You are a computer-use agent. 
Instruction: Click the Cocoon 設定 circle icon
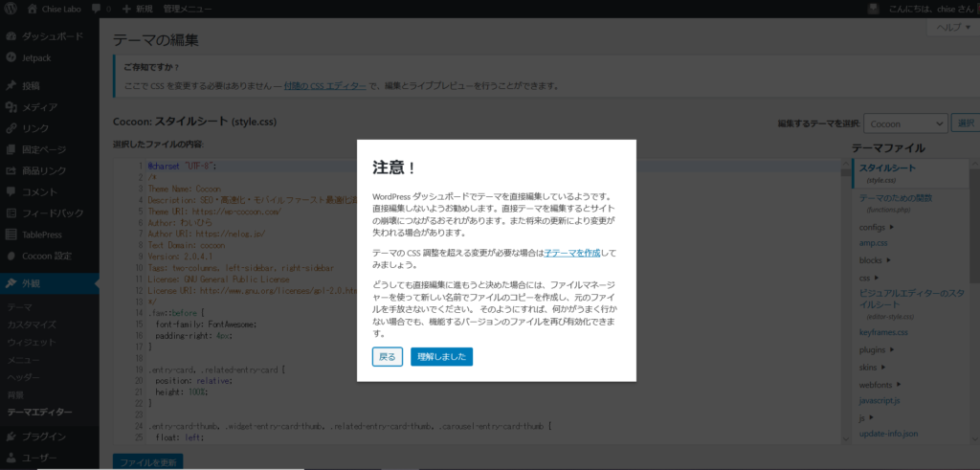11,256
